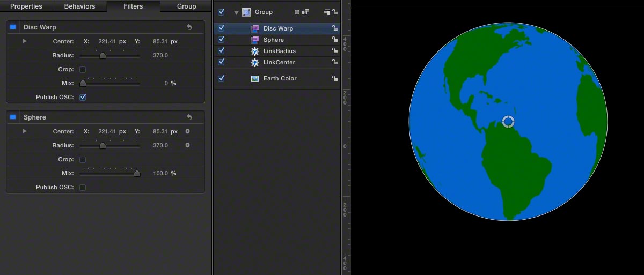
Task: Toggle visibility of the Group layer
Action: click(x=221, y=12)
